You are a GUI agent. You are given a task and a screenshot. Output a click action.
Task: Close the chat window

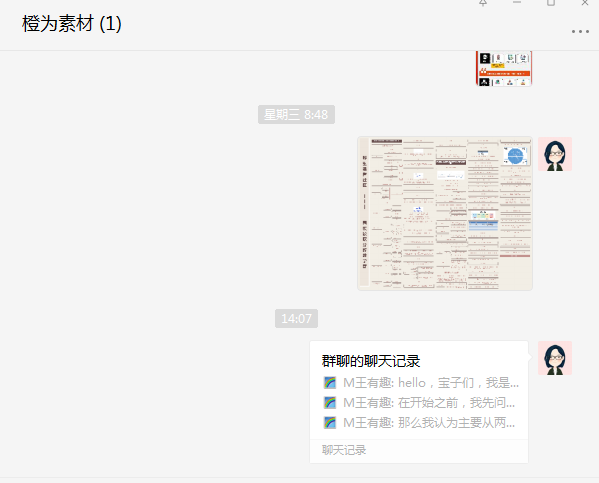(585, 3)
